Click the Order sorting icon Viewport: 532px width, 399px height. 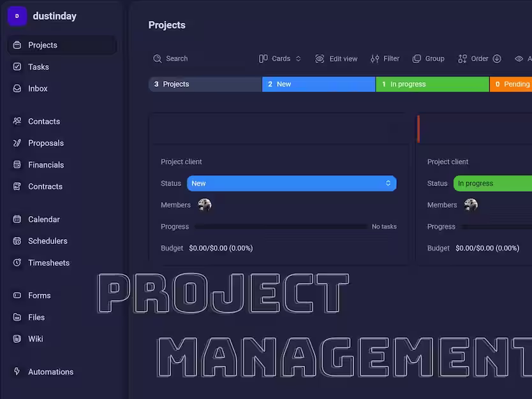point(462,59)
